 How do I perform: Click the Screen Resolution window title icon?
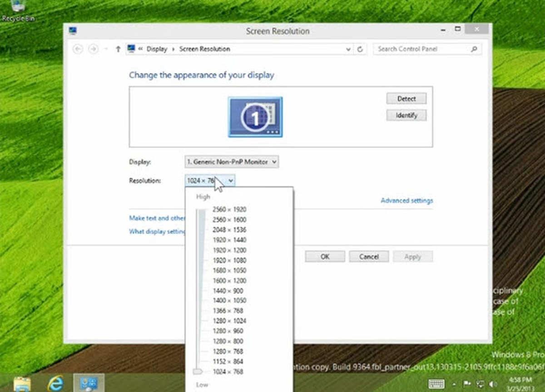73,30
